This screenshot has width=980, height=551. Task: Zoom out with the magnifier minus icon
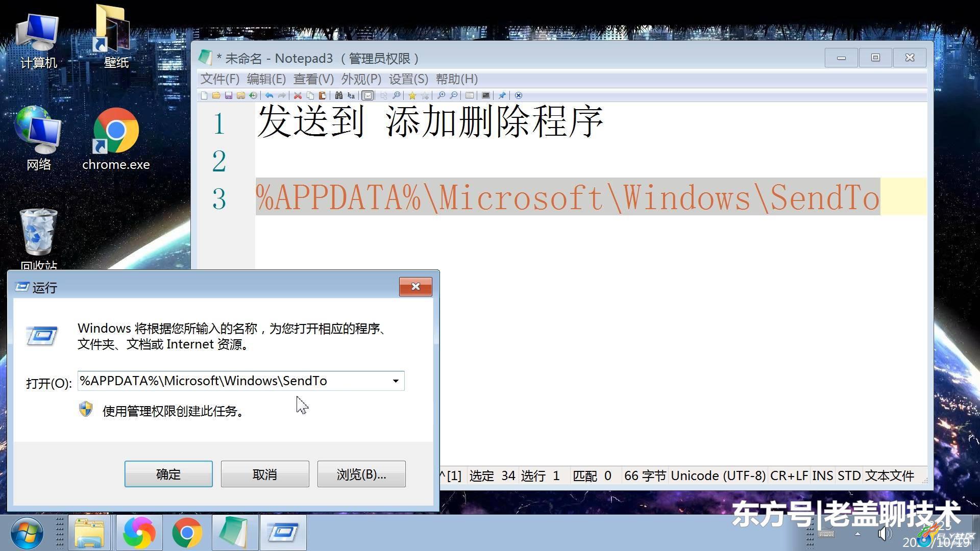pos(454,95)
